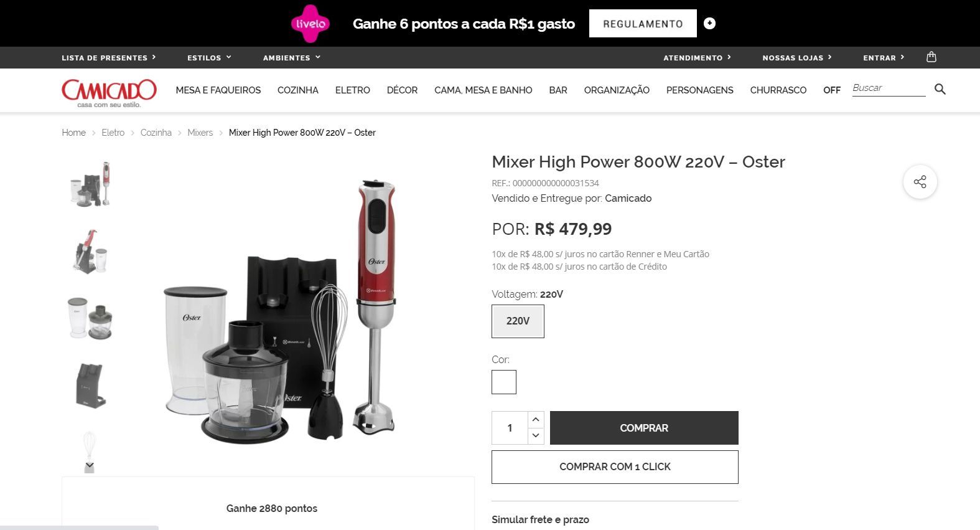The image size is (980, 530).
Task: Click the share icon button
Action: tap(920, 182)
